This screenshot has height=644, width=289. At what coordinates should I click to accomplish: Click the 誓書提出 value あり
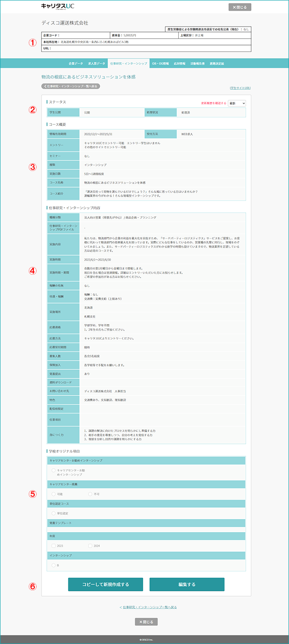87,373
